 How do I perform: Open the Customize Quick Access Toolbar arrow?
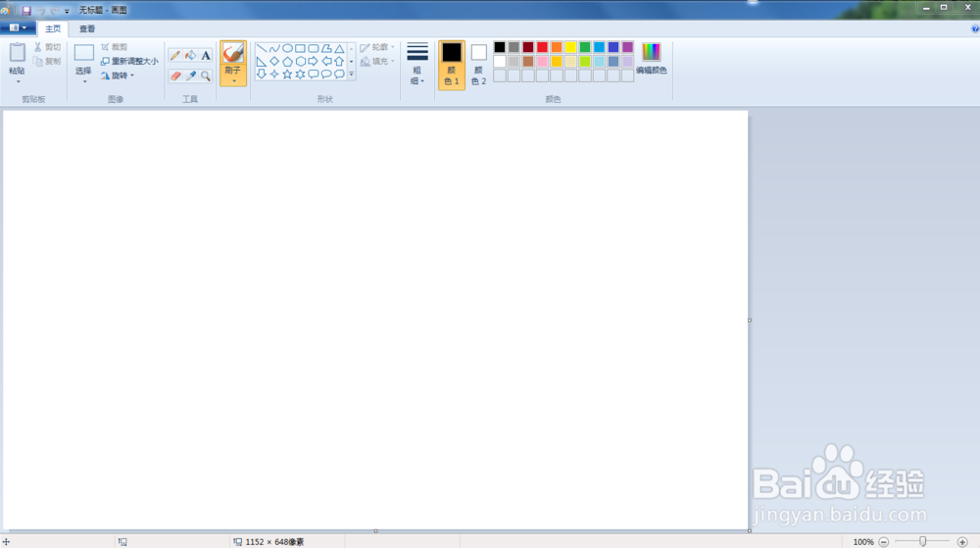tap(67, 11)
